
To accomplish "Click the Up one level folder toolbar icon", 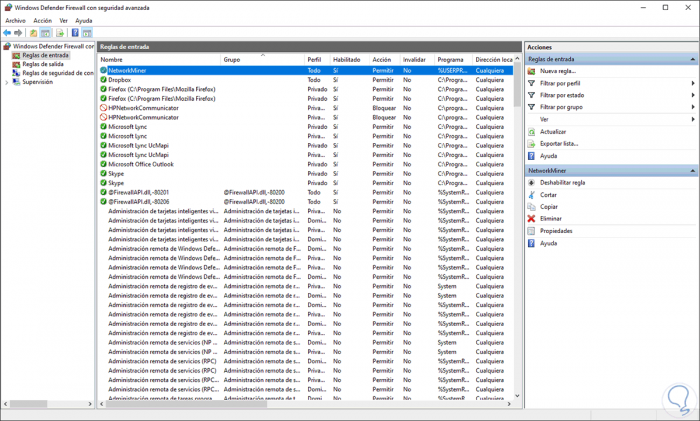I will [33, 33].
